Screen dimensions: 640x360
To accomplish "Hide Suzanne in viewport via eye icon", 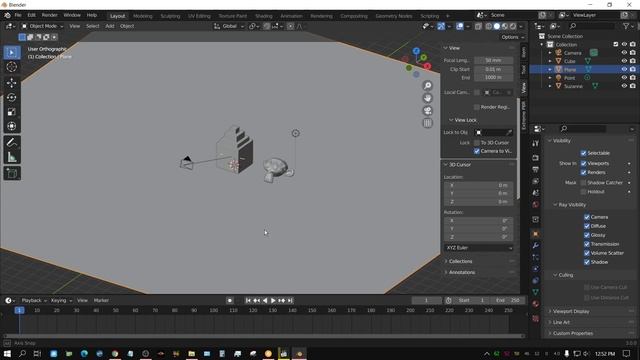I will coord(624,86).
